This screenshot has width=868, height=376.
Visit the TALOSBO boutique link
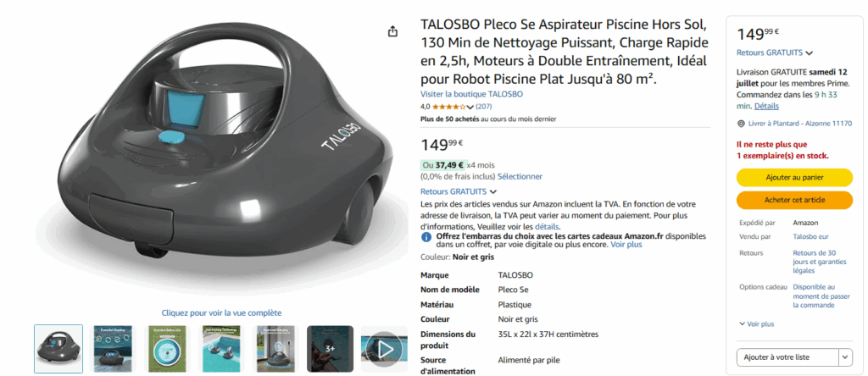(x=471, y=94)
